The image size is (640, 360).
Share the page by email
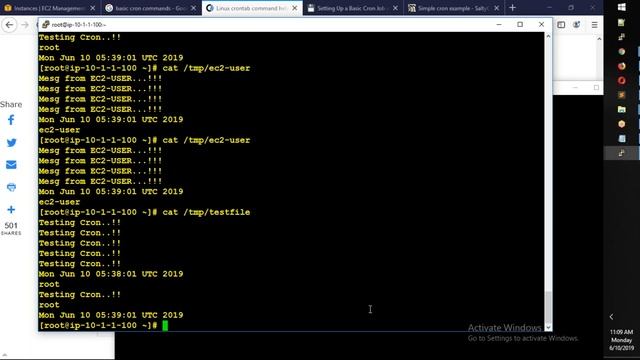11,165
